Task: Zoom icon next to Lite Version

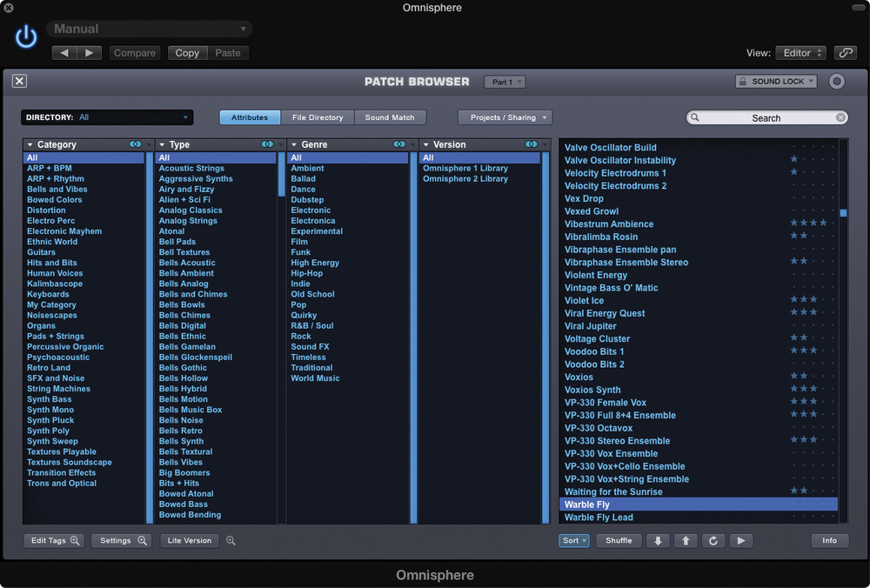Action: pyautogui.click(x=231, y=540)
